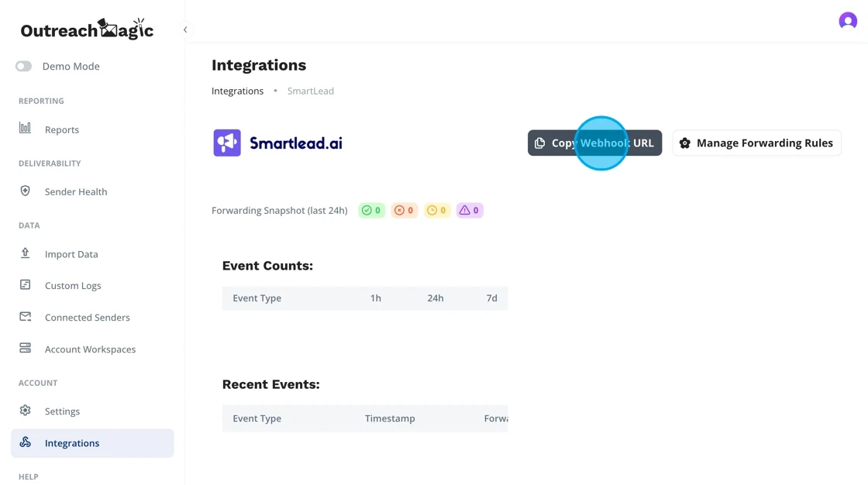The image size is (868, 485).
Task: Click the Smartlead.ai logo icon
Action: [227, 143]
